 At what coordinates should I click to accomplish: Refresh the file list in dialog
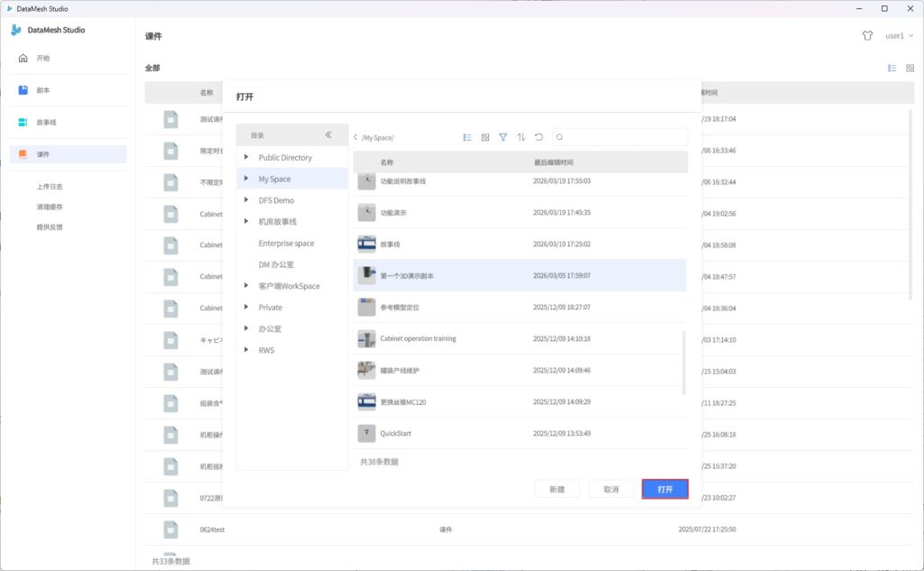[539, 137]
